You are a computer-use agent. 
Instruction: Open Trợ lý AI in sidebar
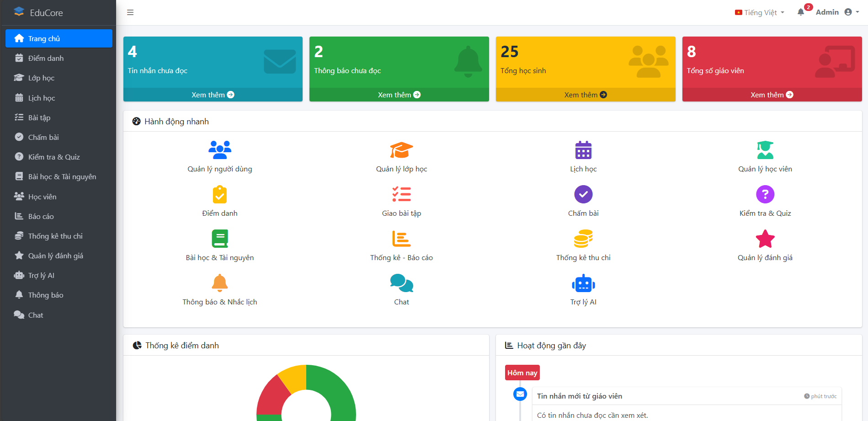coord(59,275)
